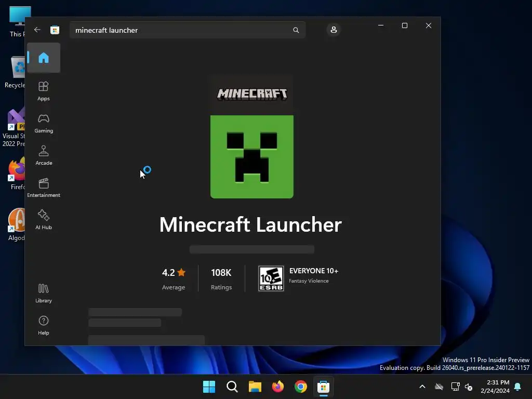Click the Microsoft Store logo icon
Image resolution: width=532 pixels, height=399 pixels.
click(55, 30)
